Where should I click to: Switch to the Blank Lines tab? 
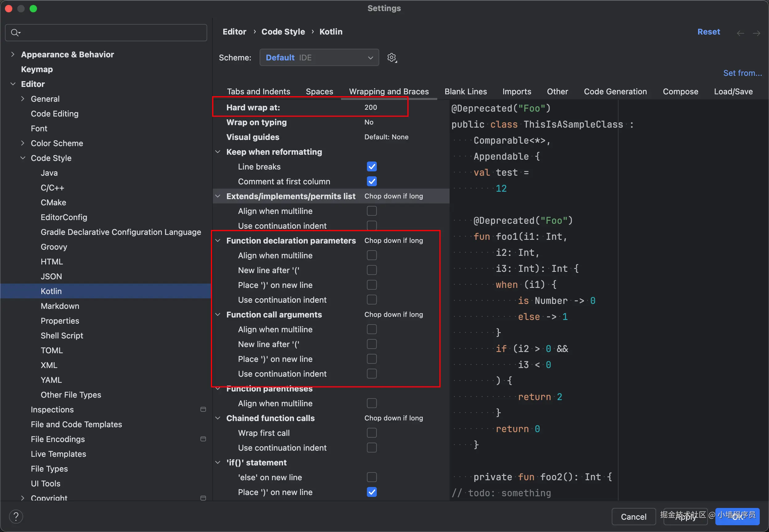click(465, 91)
